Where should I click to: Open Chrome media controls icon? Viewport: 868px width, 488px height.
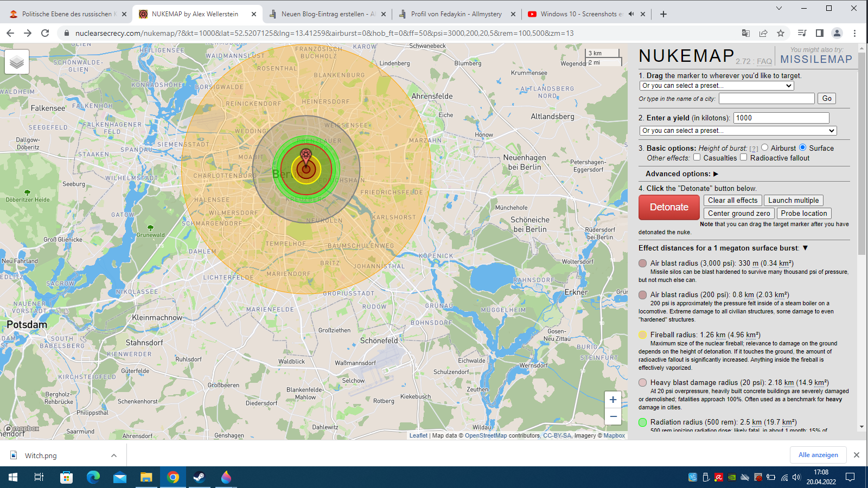802,33
